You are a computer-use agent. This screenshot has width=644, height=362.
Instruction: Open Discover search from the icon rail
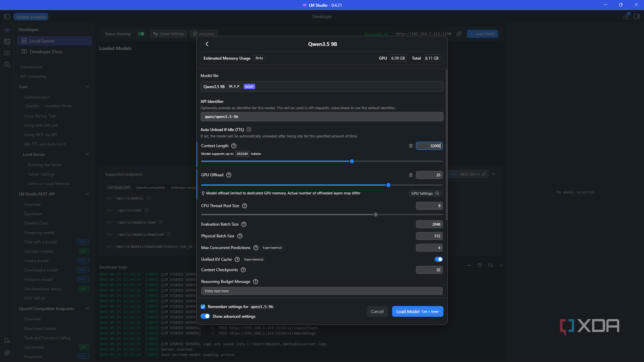point(7,64)
